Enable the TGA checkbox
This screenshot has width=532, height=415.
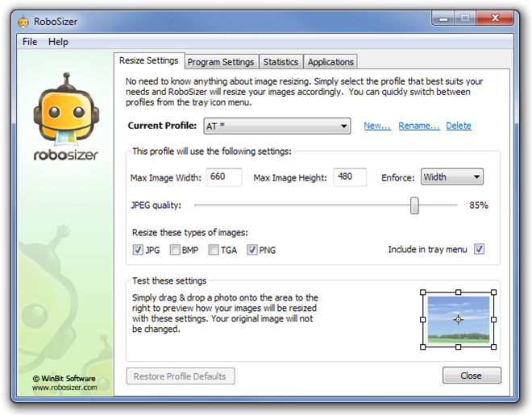click(214, 250)
